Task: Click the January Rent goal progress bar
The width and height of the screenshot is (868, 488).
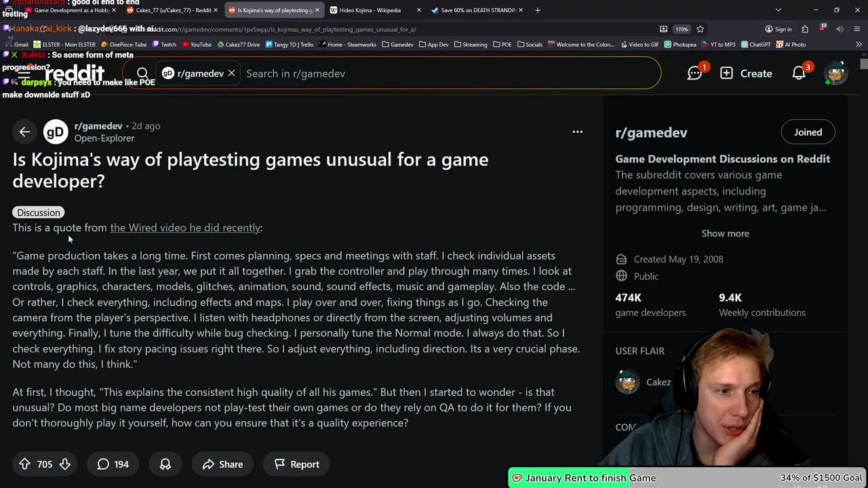Action: pyautogui.click(x=688, y=478)
